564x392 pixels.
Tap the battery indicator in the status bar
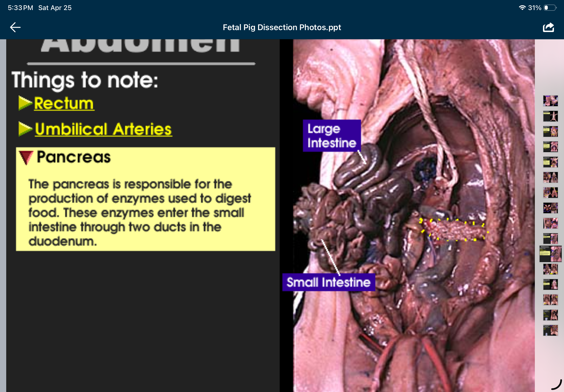click(550, 7)
